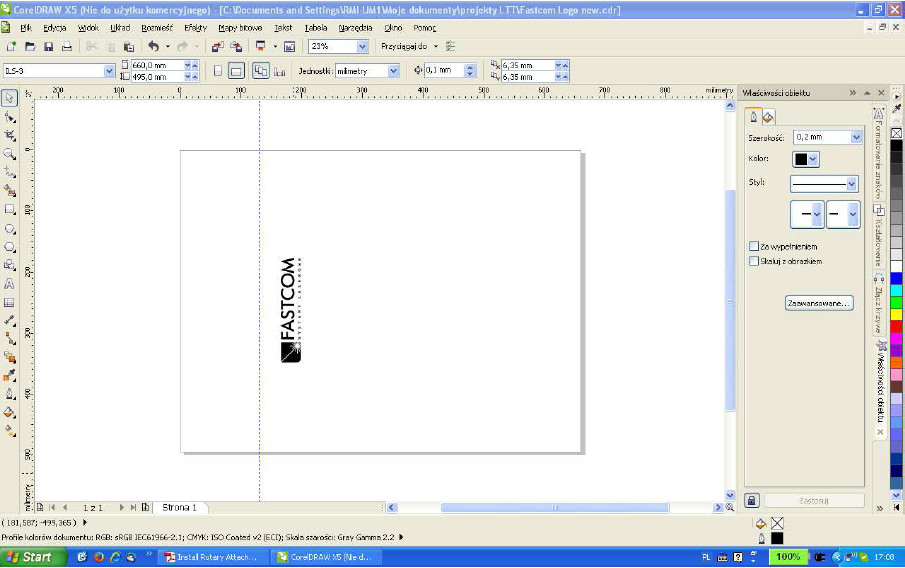The height and width of the screenshot is (568, 905).
Task: Enable the 'Skaluj z obrazkiem' checkbox
Action: click(754, 261)
